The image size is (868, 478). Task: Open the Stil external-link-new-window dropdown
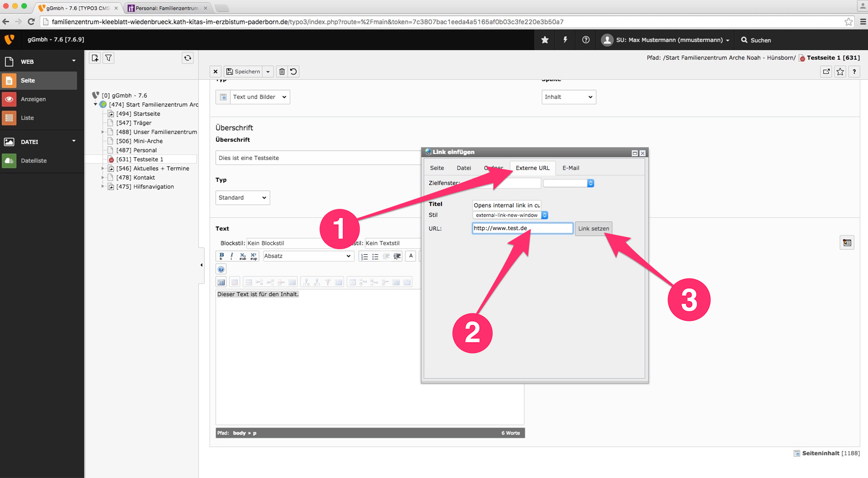tap(510, 215)
